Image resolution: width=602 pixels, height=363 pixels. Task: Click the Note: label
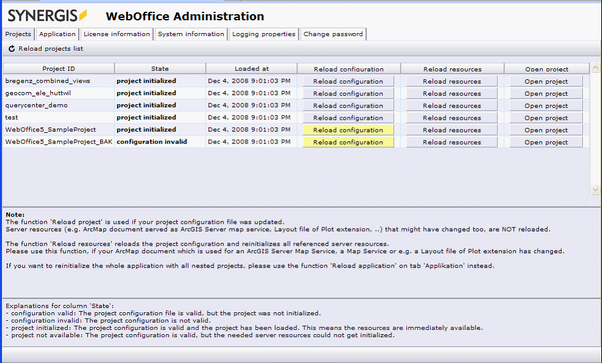15,215
